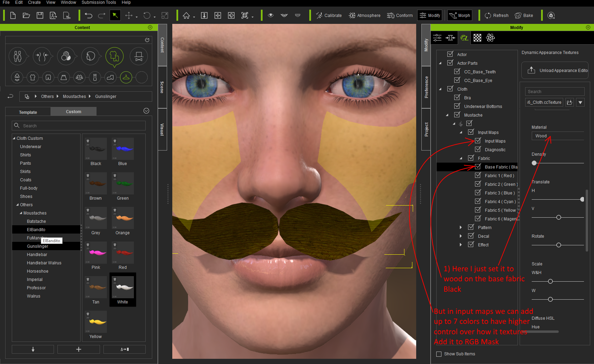Click the Undo arrow icon
Image resolution: width=594 pixels, height=364 pixels.
coord(89,16)
